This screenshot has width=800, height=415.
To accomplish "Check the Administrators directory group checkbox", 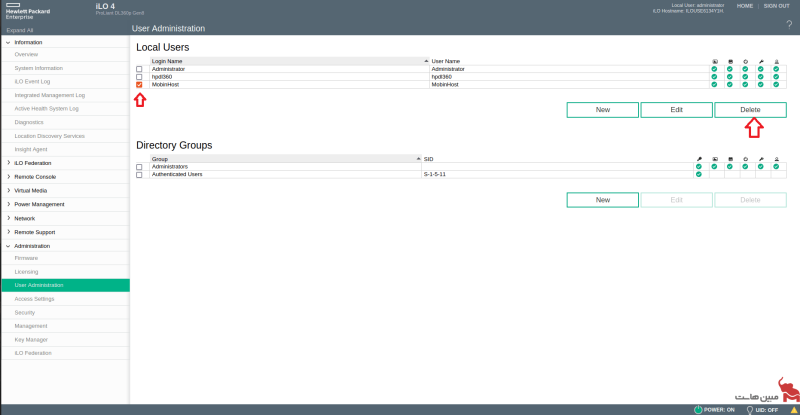I will tap(139, 167).
